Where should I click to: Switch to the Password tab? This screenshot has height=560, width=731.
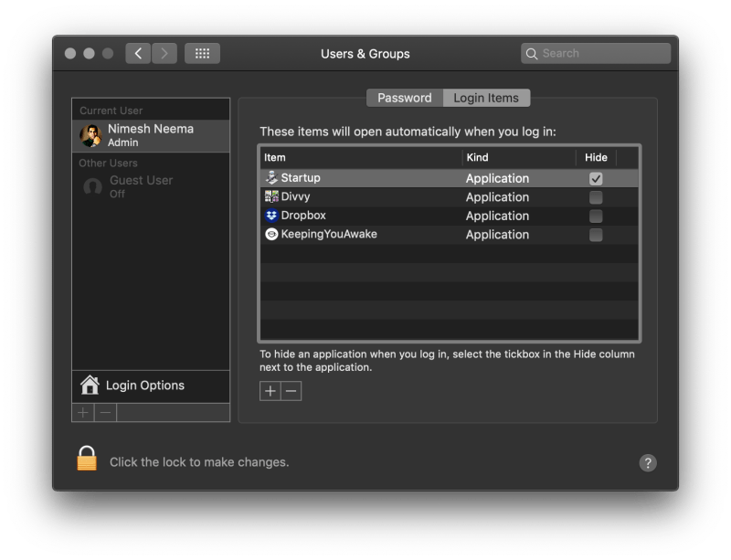pyautogui.click(x=403, y=98)
